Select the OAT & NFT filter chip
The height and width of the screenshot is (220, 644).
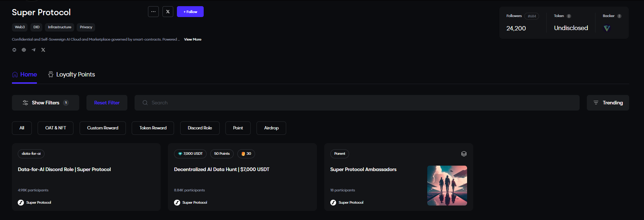tap(56, 128)
